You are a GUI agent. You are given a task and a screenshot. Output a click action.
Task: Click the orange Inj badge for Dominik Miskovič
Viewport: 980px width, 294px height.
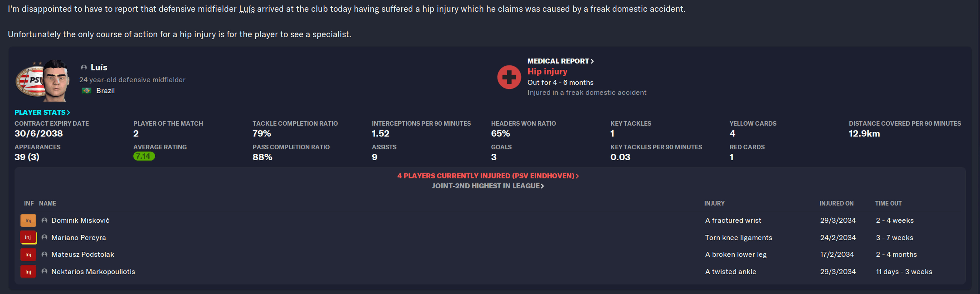(x=28, y=221)
